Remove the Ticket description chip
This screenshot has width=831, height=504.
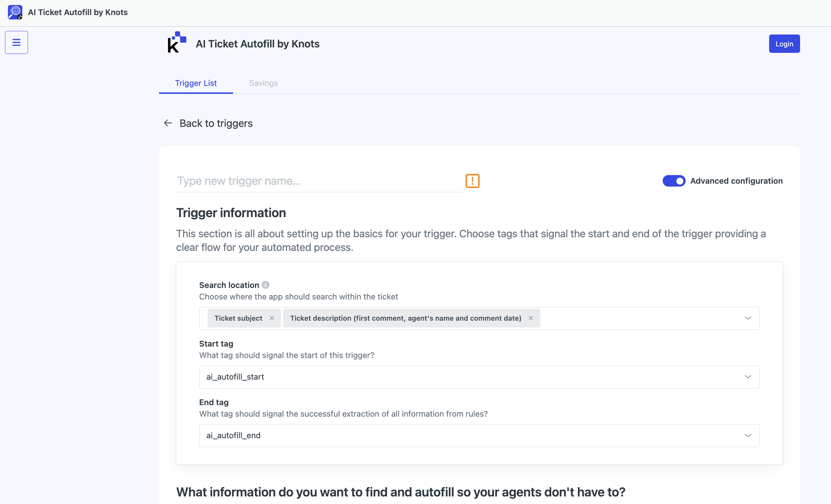pos(531,318)
